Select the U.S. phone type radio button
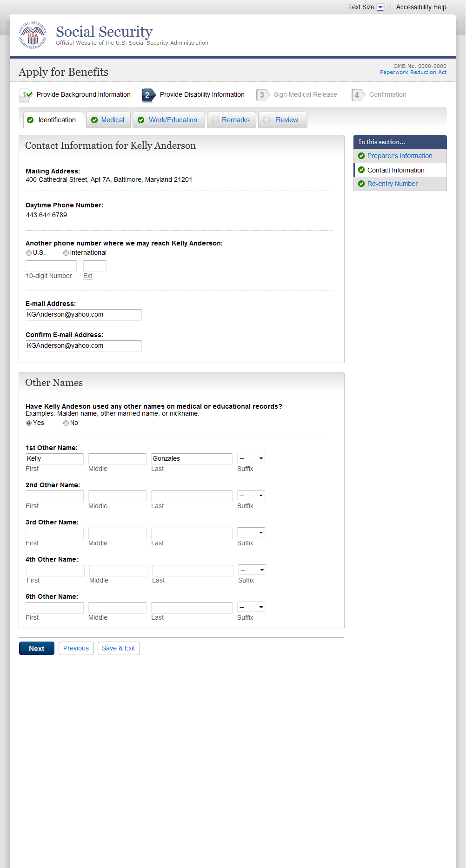Screen dimensions: 466x868 [29, 253]
